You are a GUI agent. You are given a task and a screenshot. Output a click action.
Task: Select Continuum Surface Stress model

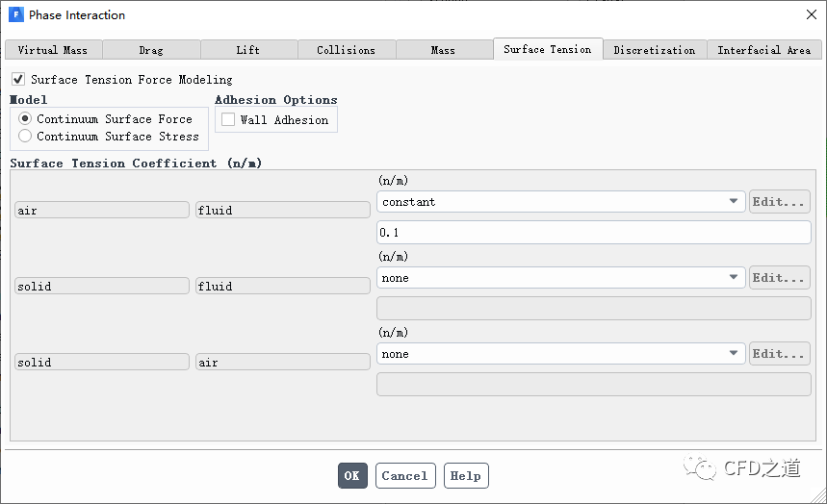25,137
